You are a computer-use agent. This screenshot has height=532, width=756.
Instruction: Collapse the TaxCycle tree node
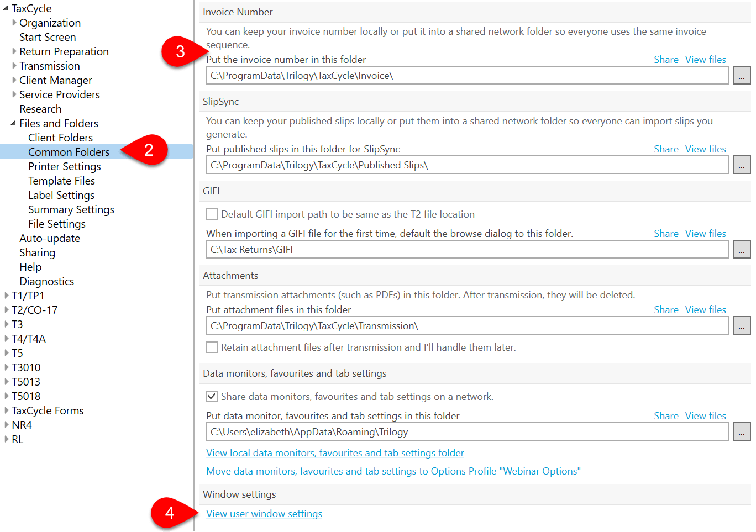[x=6, y=8]
